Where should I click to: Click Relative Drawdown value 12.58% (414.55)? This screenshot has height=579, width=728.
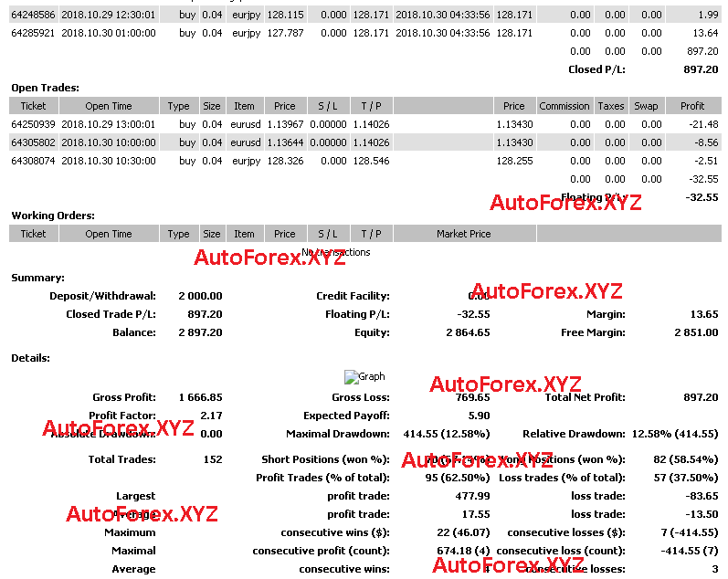[675, 434]
